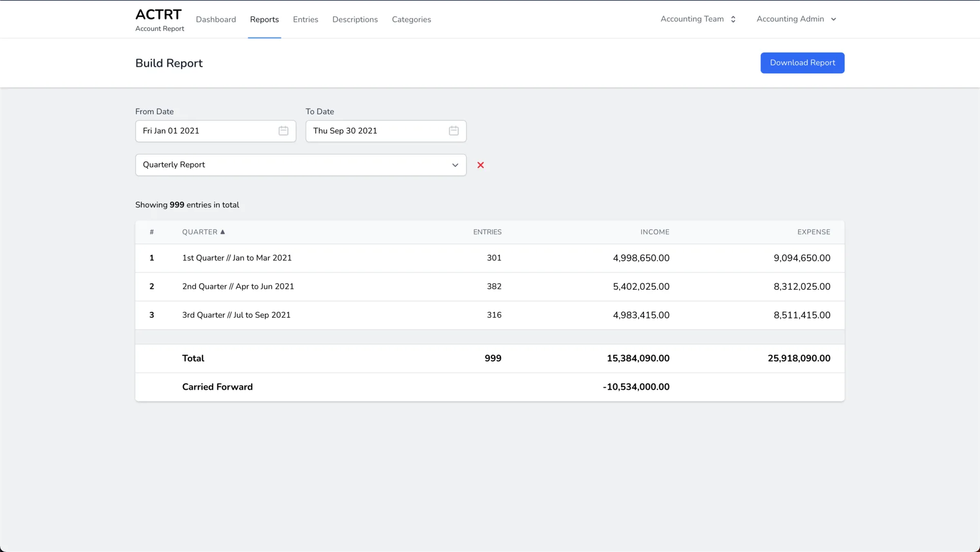Sort by the INCOME column header
Image resolution: width=980 pixels, height=552 pixels.
pos(655,232)
